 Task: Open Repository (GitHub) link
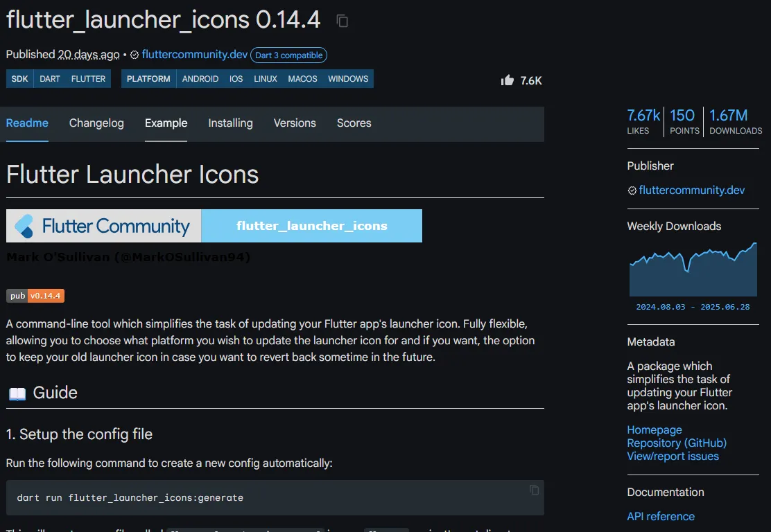point(677,443)
